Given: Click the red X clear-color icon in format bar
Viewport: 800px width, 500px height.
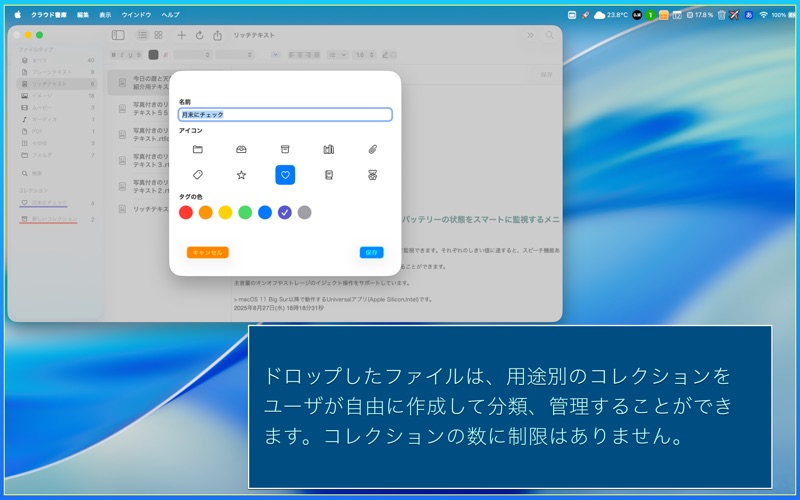Looking at the screenshot, I should [165, 55].
